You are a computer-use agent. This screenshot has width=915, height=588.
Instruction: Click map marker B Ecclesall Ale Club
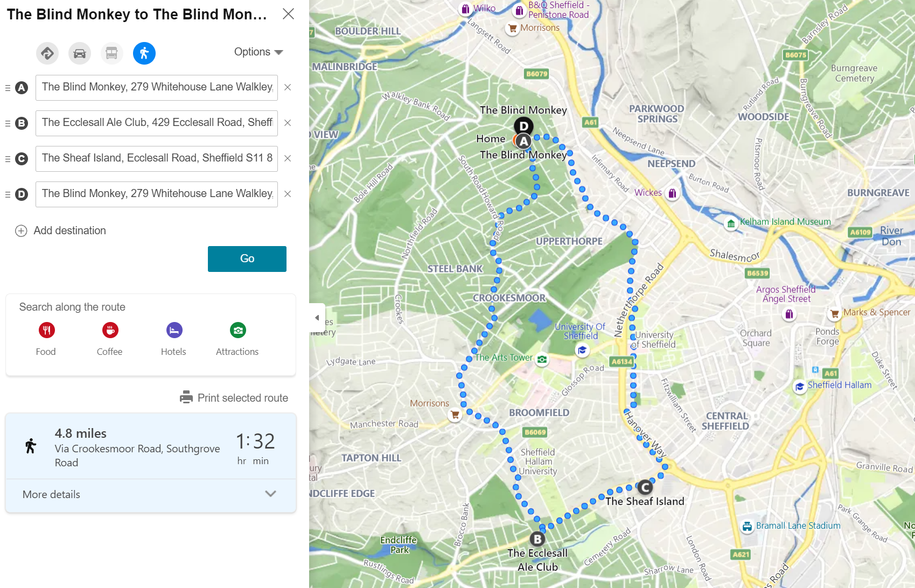coord(537,538)
